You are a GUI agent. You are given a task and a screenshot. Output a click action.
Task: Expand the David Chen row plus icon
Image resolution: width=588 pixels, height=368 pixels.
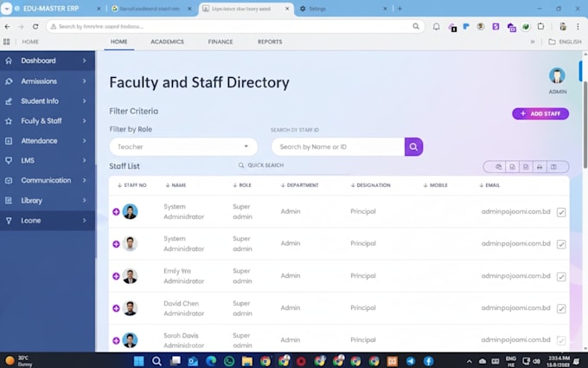tap(116, 308)
